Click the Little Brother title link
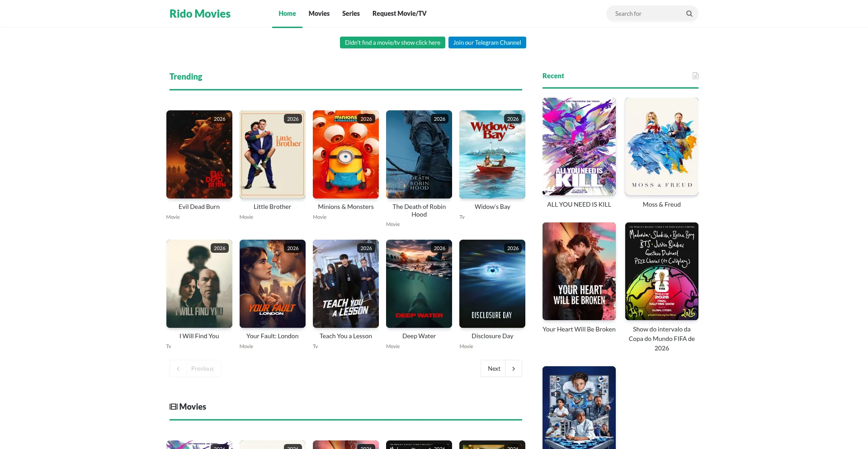The image size is (868, 449). pyautogui.click(x=273, y=207)
